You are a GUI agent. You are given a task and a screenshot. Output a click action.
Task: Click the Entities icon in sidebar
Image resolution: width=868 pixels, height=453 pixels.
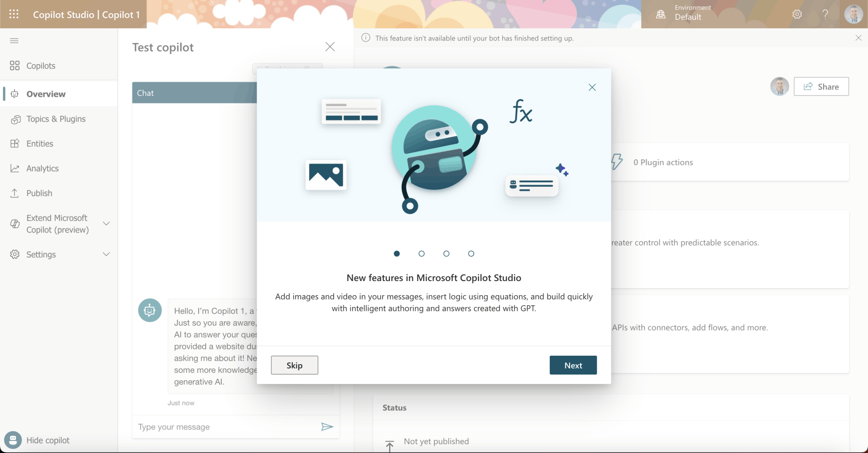click(15, 144)
